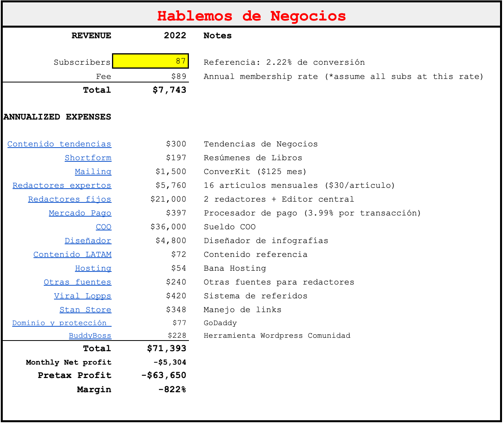Select the Otras fuentes para redactores note

[x=279, y=282]
